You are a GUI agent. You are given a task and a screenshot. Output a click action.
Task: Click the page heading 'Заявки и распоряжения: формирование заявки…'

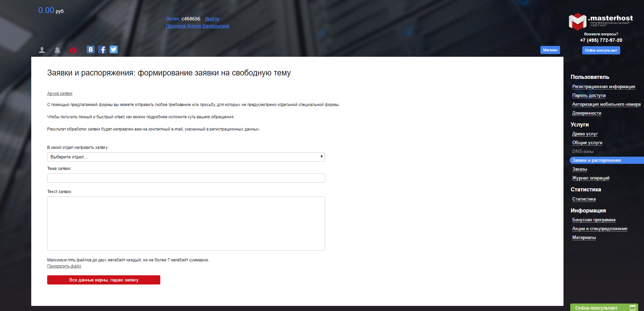(169, 73)
